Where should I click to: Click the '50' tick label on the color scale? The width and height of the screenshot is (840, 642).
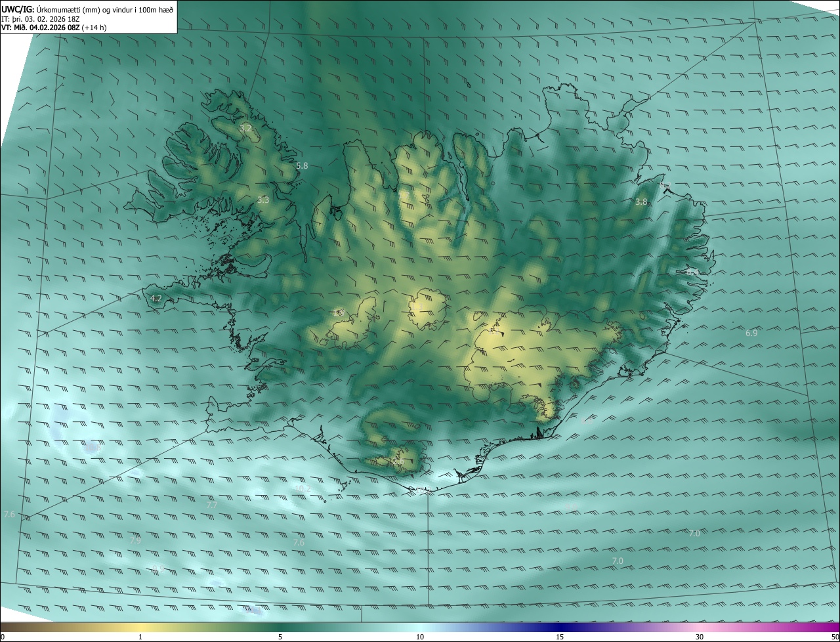click(x=835, y=637)
